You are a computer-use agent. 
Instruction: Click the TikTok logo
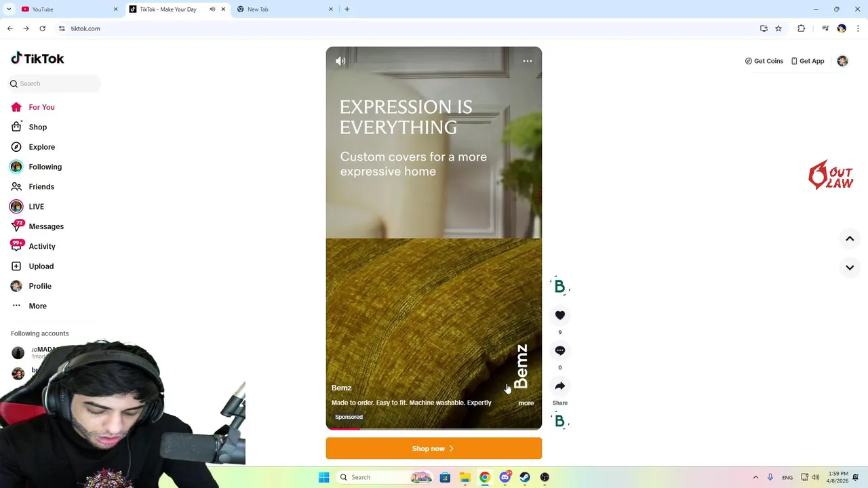click(x=37, y=58)
